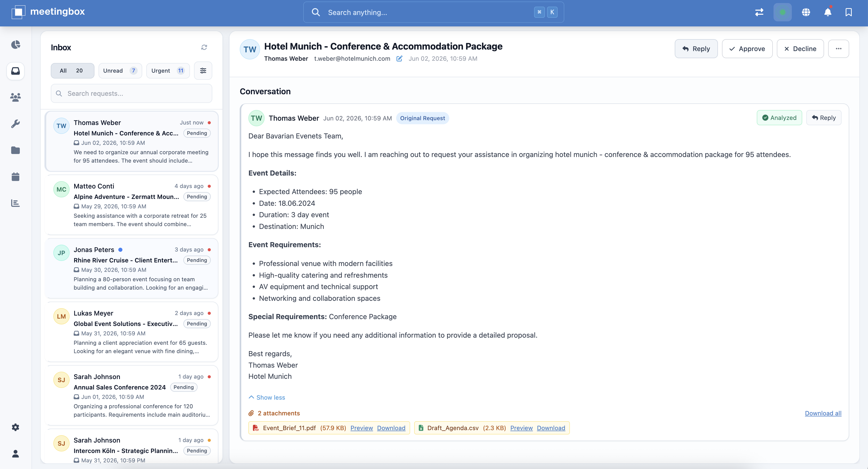Open Thomas Weber Hotel Munich request
This screenshot has height=469, width=868.
pyautogui.click(x=131, y=141)
